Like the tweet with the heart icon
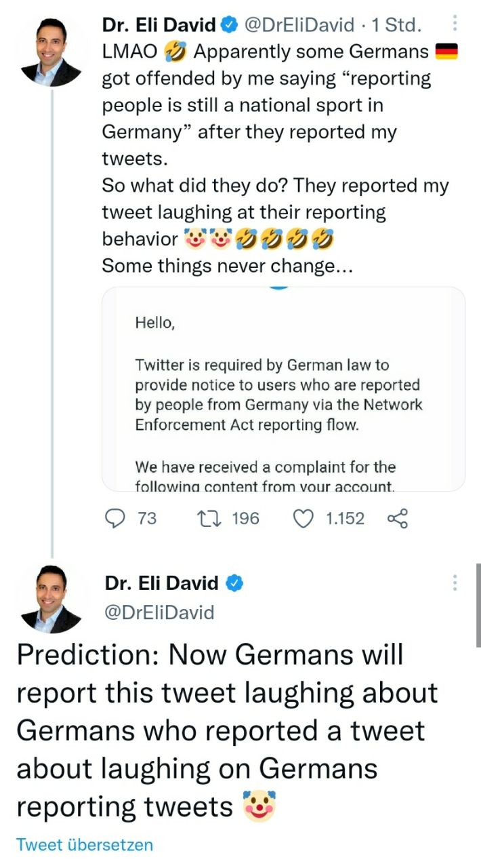 (304, 519)
